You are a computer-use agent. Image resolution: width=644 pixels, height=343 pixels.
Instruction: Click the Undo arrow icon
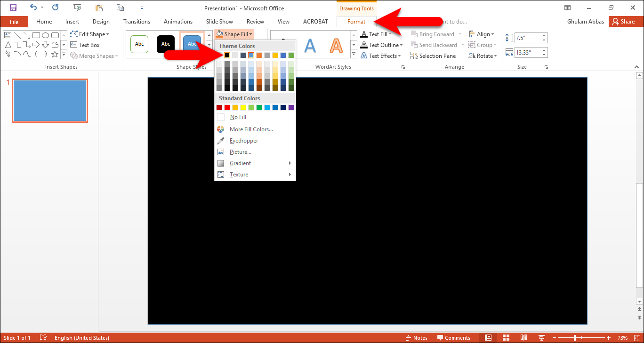[x=33, y=8]
